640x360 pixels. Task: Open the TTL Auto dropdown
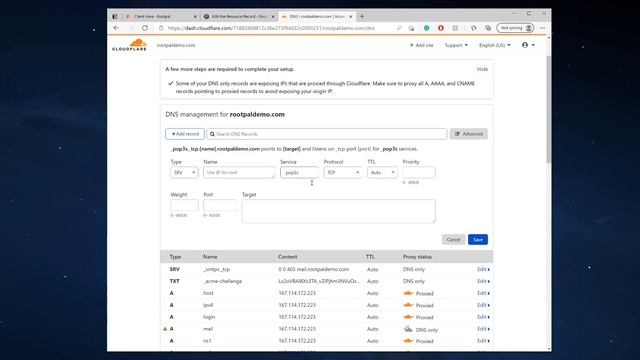coord(382,173)
